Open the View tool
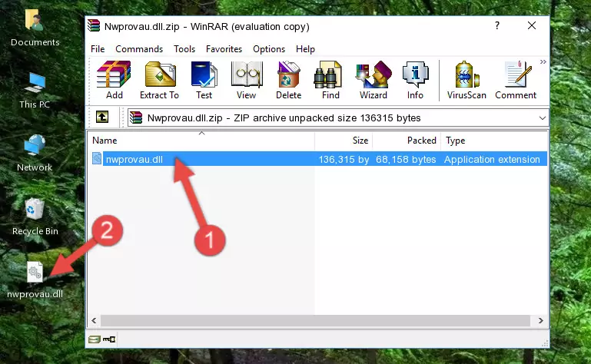 tap(247, 80)
